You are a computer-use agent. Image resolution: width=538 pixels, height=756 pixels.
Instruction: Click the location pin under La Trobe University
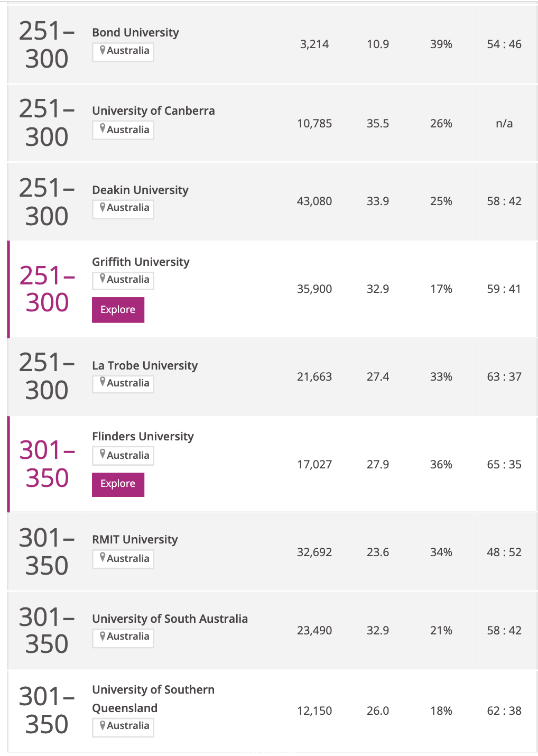point(103,383)
